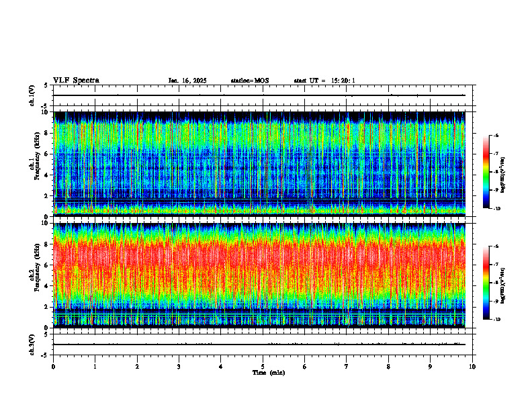
Task: Click the ch.1 frequency tick label "10"
Action: [x=46, y=112]
